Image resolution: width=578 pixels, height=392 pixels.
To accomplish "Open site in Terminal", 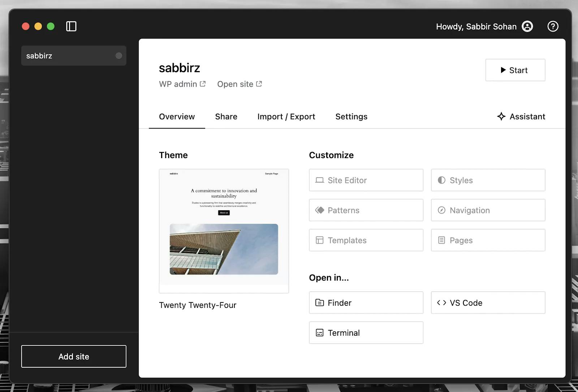I will 366,332.
